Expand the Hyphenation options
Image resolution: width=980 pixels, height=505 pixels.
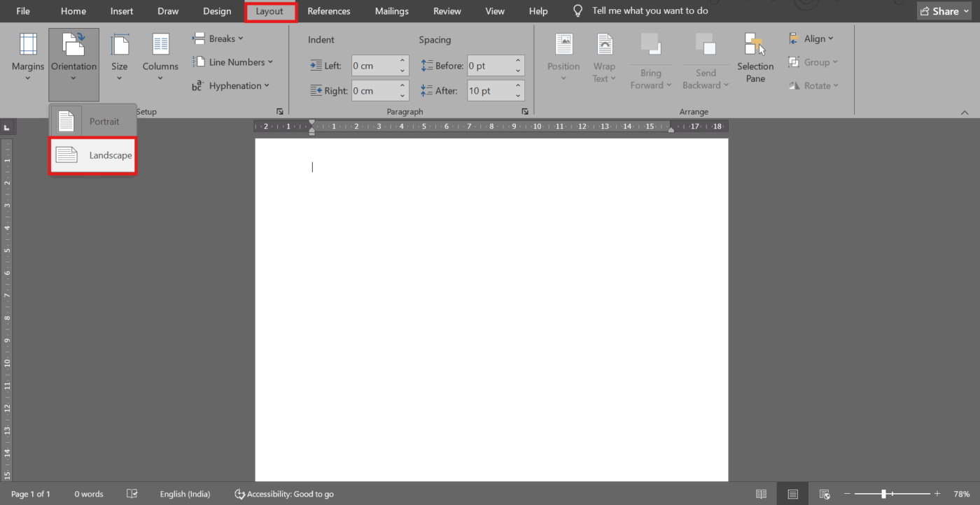pos(231,85)
